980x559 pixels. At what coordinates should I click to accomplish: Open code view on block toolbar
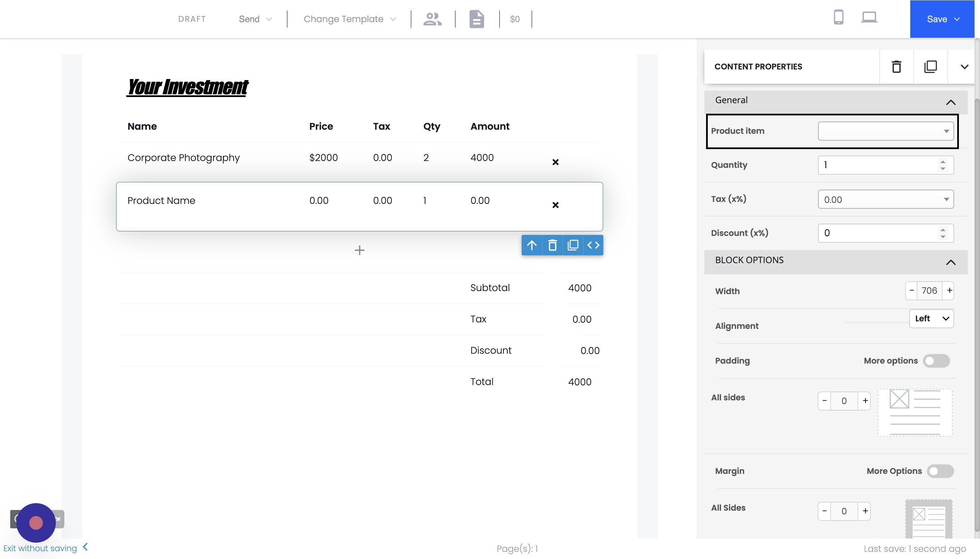pyautogui.click(x=593, y=245)
